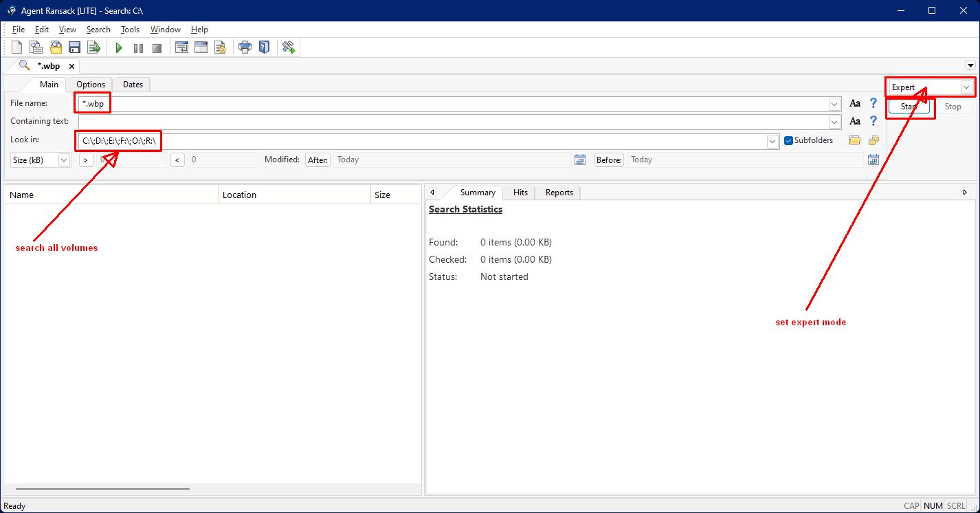The height and width of the screenshot is (513, 980).
Task: Sort results by the Name column header
Action: coord(111,195)
